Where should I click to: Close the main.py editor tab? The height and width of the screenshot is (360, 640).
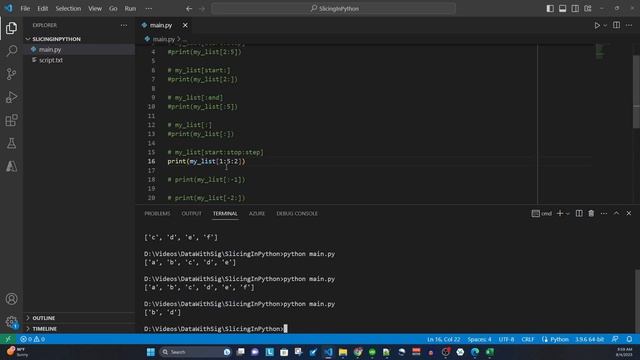(x=185, y=25)
